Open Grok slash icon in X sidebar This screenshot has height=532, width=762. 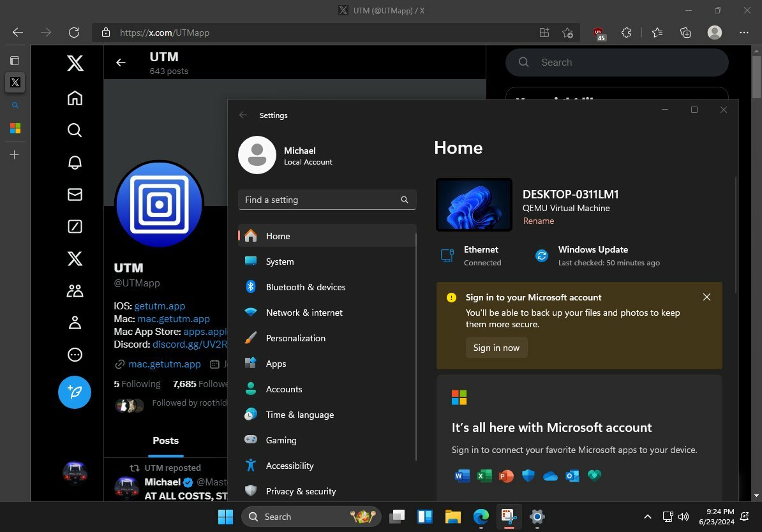click(75, 226)
